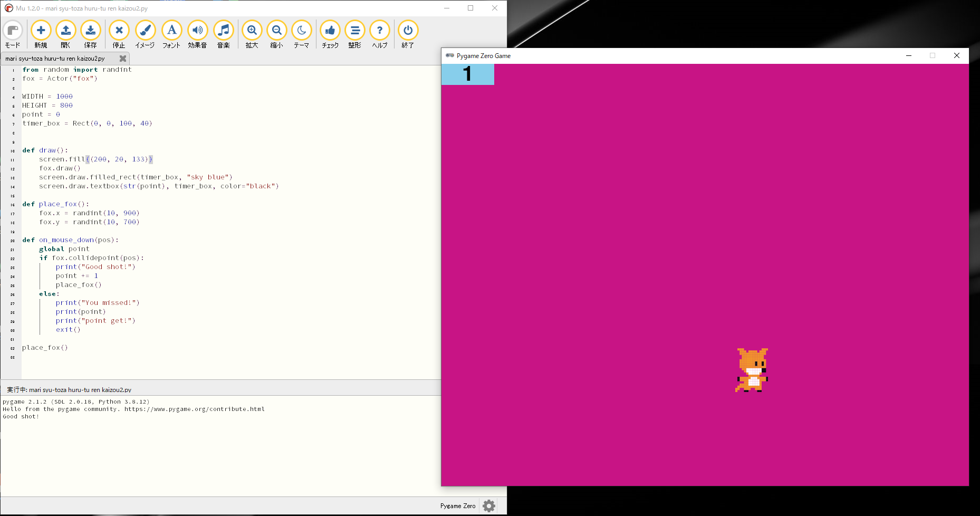Click 'from random import randint' line
The width and height of the screenshot is (980, 516).
click(x=77, y=70)
